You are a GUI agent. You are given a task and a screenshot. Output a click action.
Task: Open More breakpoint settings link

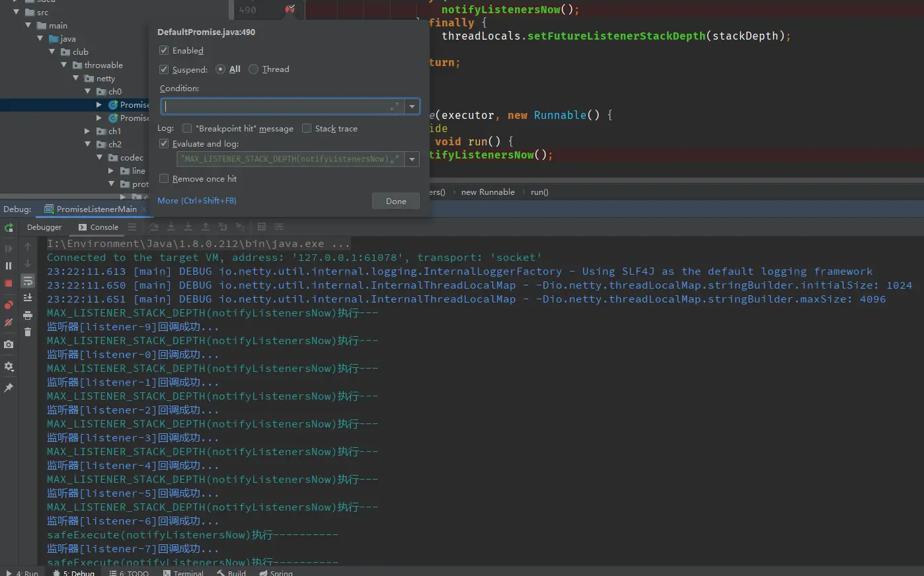pos(196,201)
